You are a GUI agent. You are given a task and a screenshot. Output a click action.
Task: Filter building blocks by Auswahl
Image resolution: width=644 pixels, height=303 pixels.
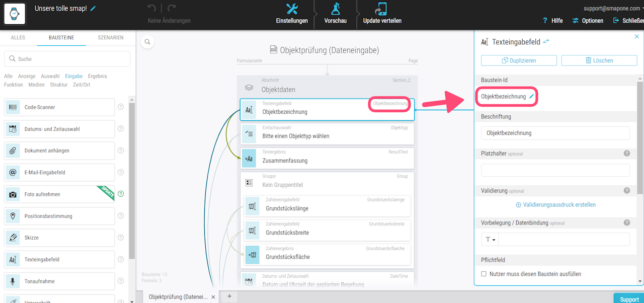(x=50, y=77)
